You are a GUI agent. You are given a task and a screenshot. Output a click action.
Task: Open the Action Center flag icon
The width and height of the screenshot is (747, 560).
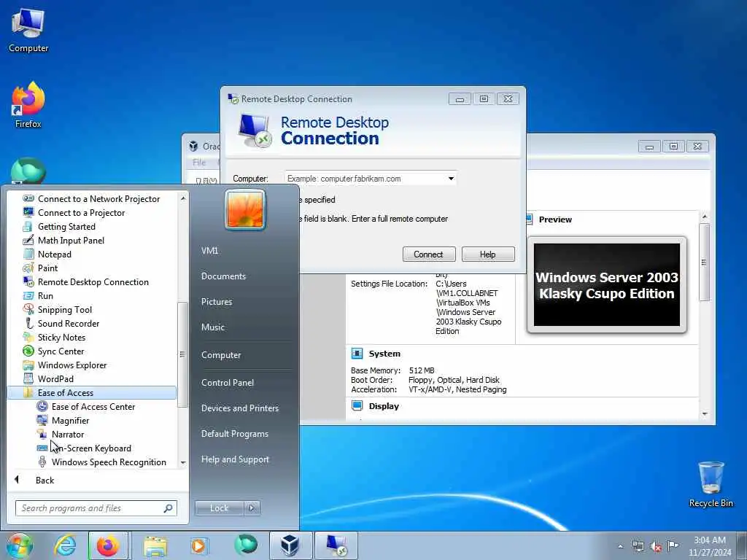click(673, 546)
